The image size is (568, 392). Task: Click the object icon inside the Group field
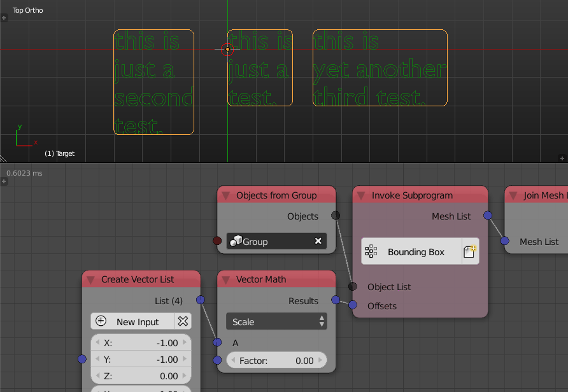pyautogui.click(x=237, y=241)
